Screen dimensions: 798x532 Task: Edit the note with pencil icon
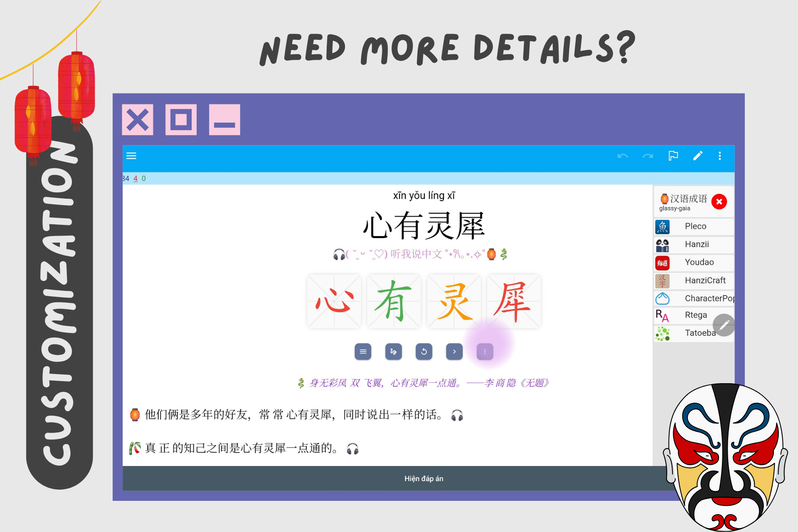(697, 156)
